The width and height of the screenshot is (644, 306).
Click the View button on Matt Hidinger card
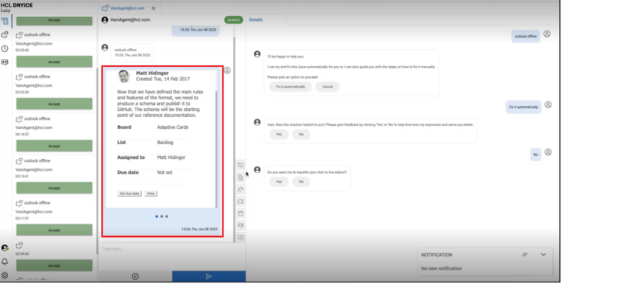point(151,193)
